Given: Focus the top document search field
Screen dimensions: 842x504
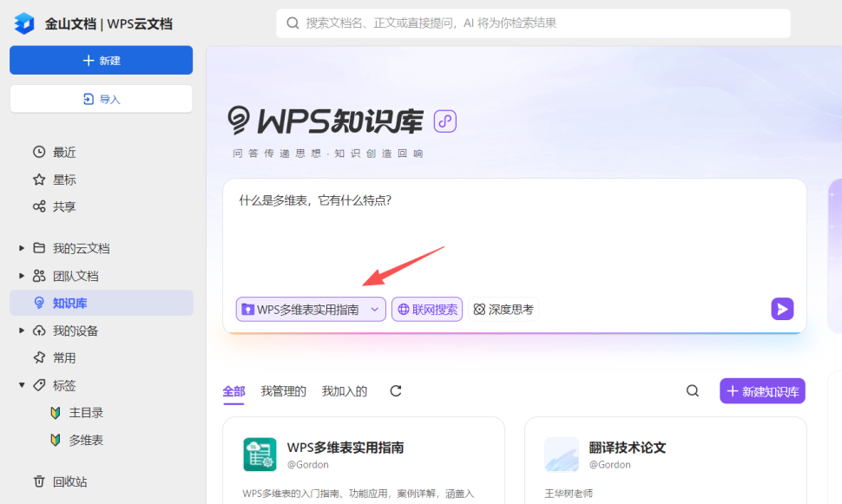Looking at the screenshot, I should tap(533, 23).
